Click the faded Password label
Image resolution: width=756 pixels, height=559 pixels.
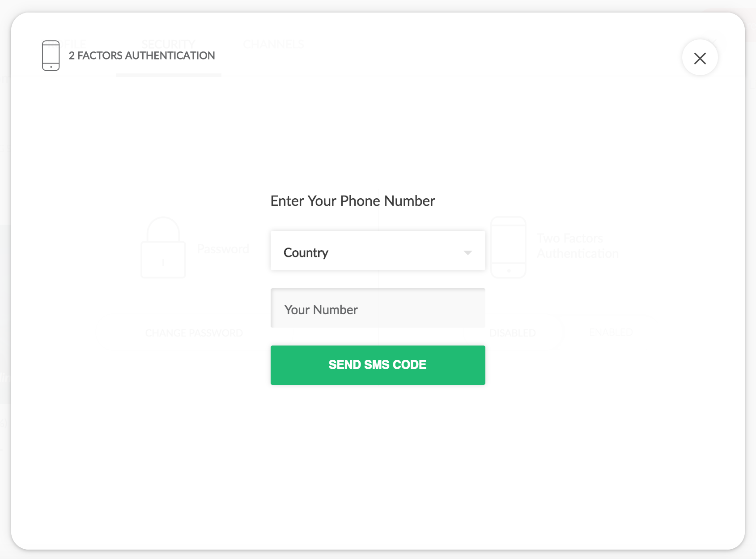tap(223, 249)
